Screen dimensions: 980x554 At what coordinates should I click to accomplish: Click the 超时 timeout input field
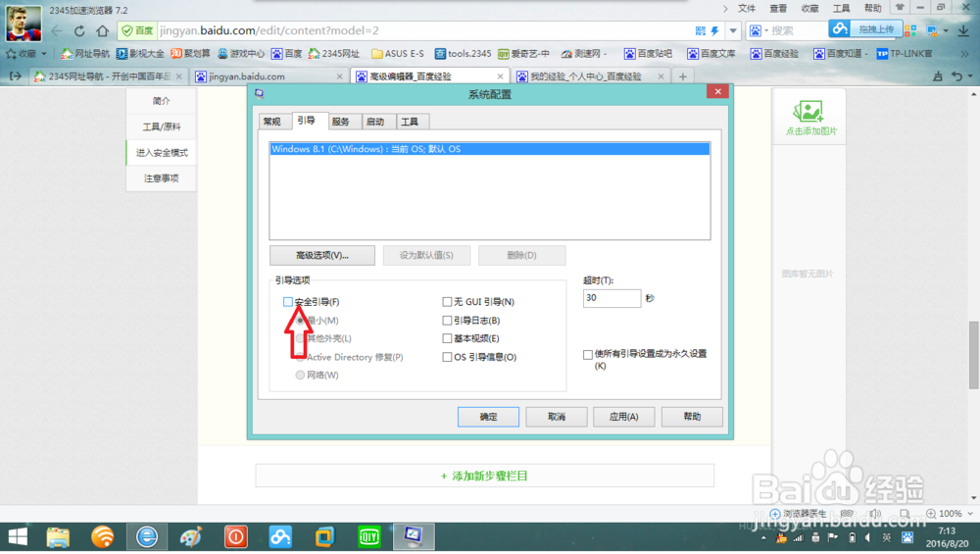click(x=612, y=298)
